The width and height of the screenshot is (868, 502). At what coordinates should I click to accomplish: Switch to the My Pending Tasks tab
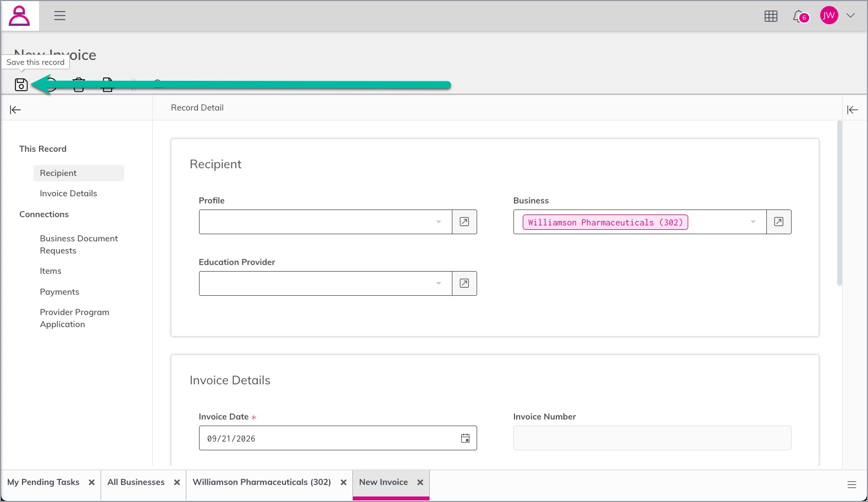43,482
